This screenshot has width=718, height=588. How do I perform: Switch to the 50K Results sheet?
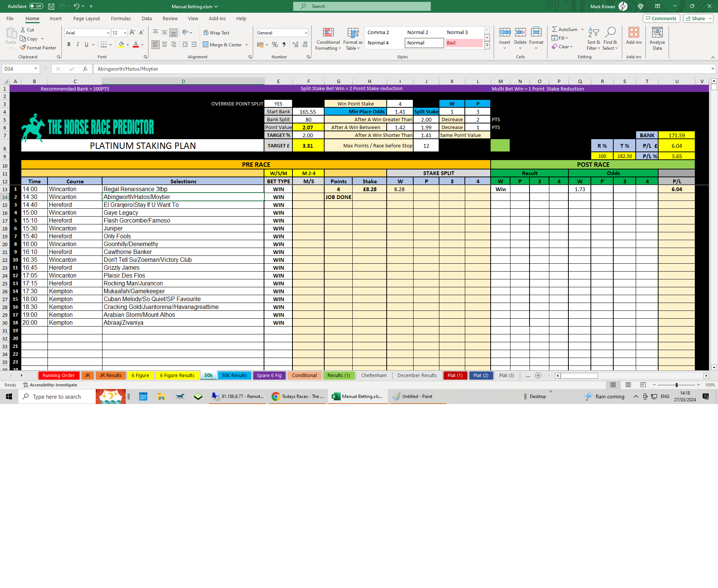[x=234, y=376]
